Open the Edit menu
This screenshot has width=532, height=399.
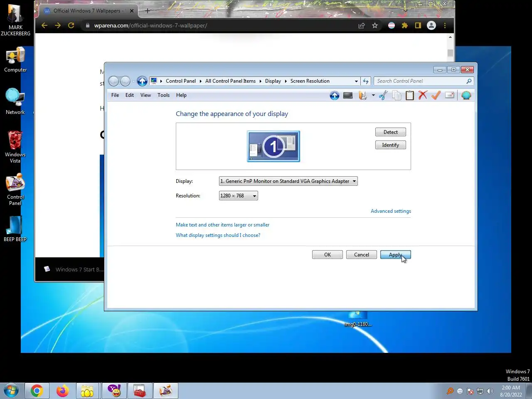point(130,95)
